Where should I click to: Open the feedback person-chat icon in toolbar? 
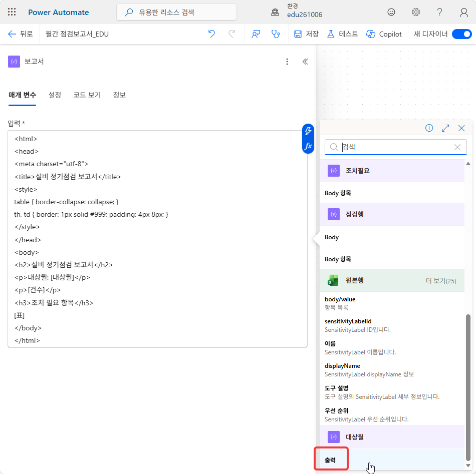[x=256, y=34]
